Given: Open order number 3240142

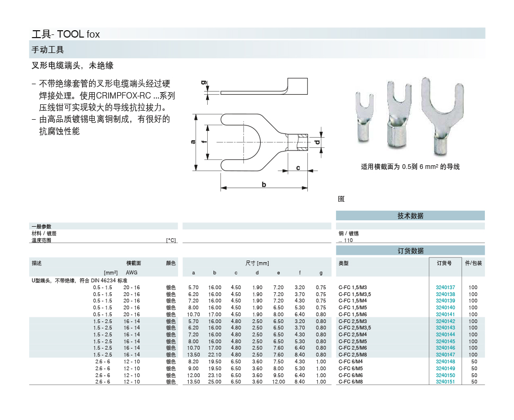Looking at the screenshot, I should point(445,321).
